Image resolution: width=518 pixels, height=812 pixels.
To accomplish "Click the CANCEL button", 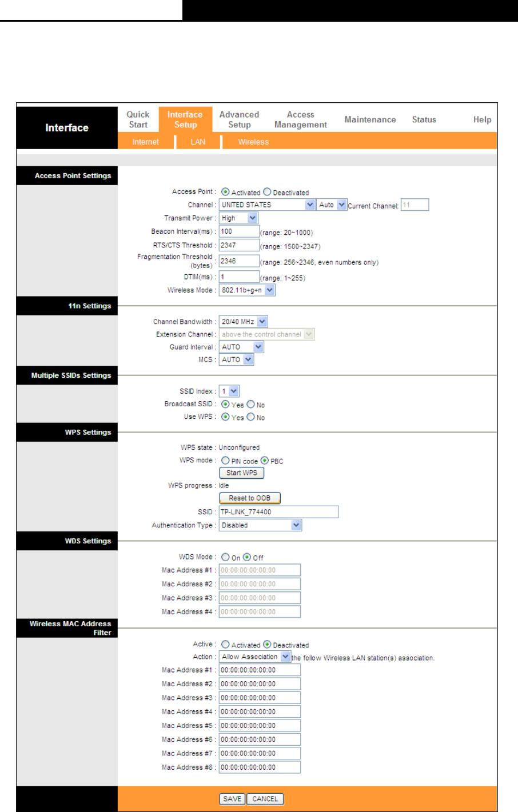I will tap(265, 799).
